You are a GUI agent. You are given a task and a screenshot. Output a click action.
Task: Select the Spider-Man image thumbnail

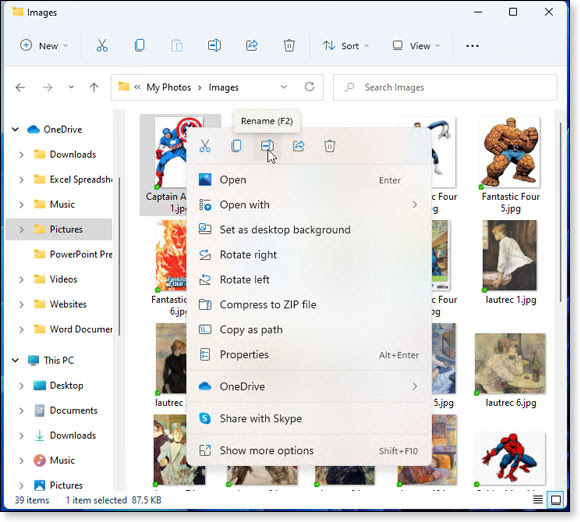coord(510,459)
